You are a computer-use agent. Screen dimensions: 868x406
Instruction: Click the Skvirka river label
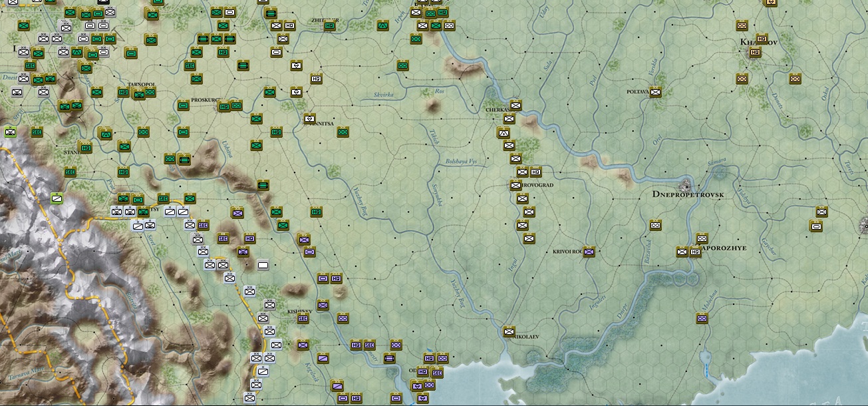coord(384,95)
